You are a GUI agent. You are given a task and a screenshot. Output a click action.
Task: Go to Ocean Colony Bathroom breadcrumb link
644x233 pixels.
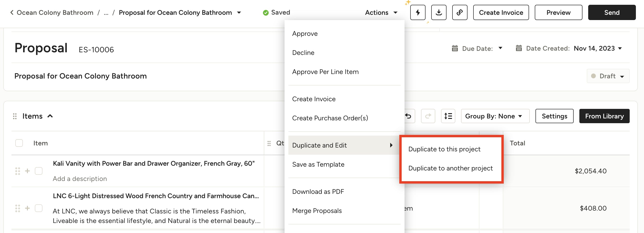[x=55, y=12]
